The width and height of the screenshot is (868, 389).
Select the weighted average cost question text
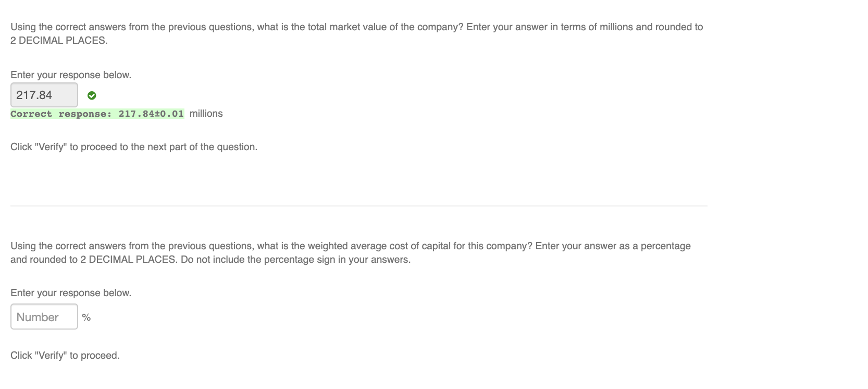pyautogui.click(x=350, y=246)
